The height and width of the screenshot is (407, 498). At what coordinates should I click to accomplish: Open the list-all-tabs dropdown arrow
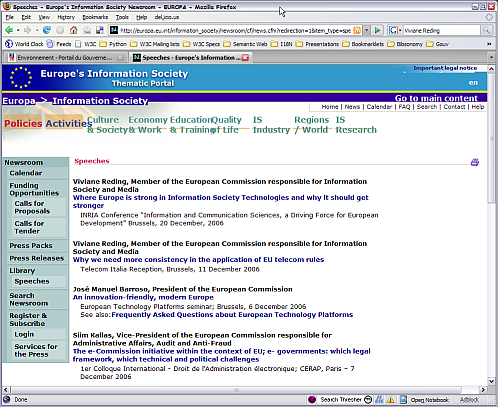[x=491, y=58]
